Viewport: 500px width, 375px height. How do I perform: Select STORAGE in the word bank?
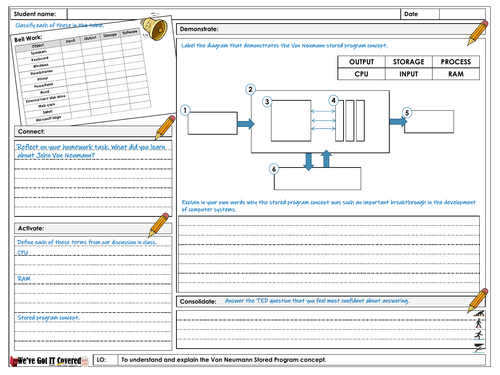pos(409,62)
